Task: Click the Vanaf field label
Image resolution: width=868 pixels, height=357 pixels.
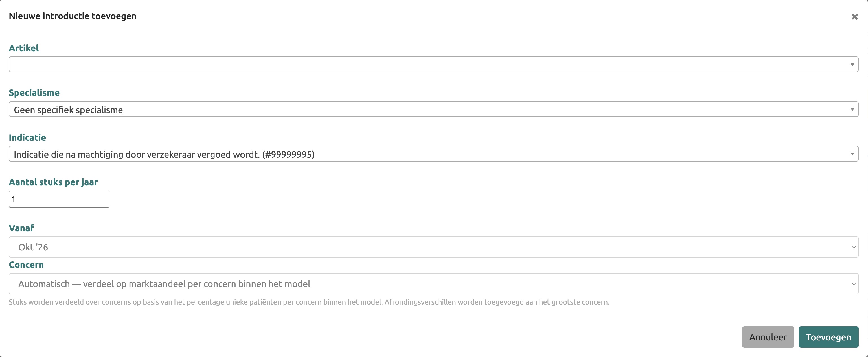Action: [21, 228]
